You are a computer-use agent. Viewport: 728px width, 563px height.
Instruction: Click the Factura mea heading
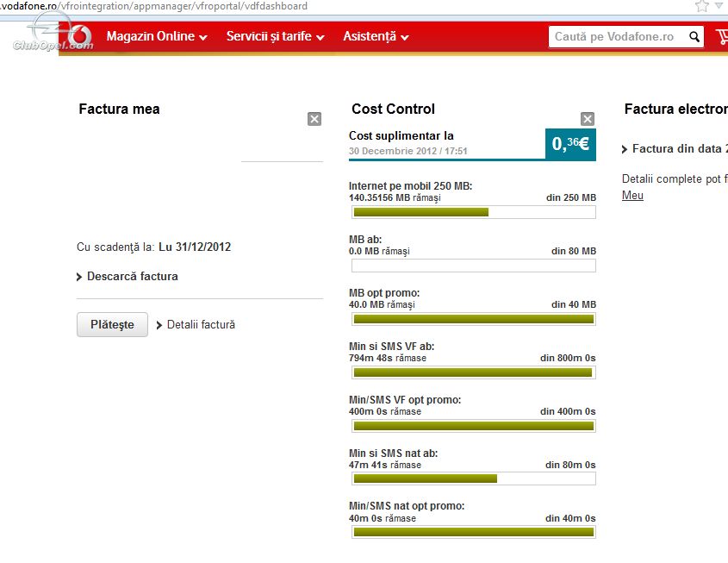pos(119,109)
